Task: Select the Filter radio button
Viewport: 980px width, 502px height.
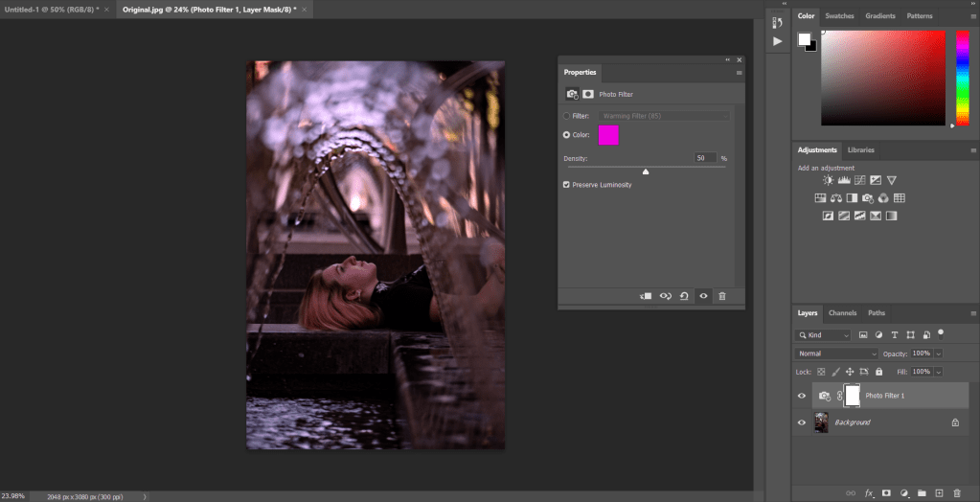Action: [x=567, y=116]
